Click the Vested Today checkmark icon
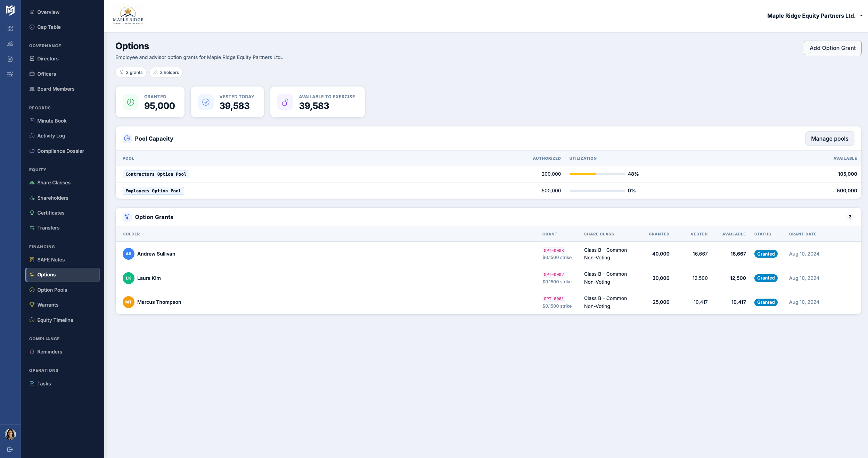This screenshot has height=458, width=868. pyautogui.click(x=206, y=102)
